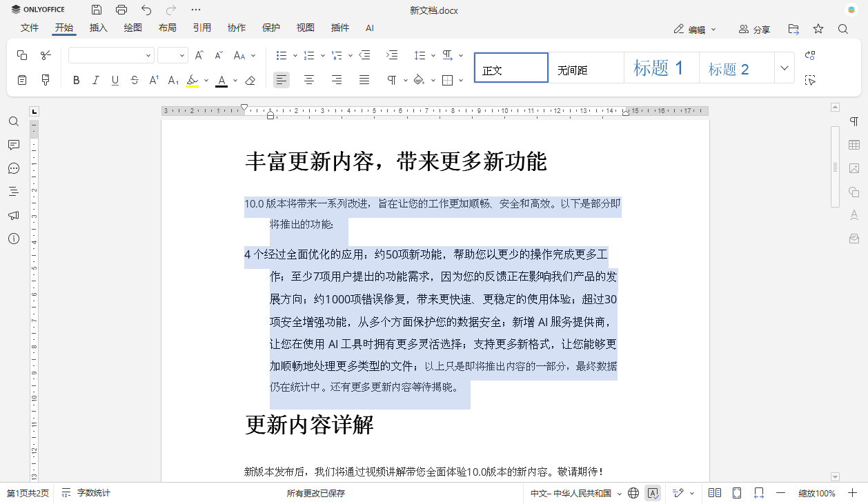The width and height of the screenshot is (868, 504).
Task: Switch to the 视图 tab
Action: (306, 28)
